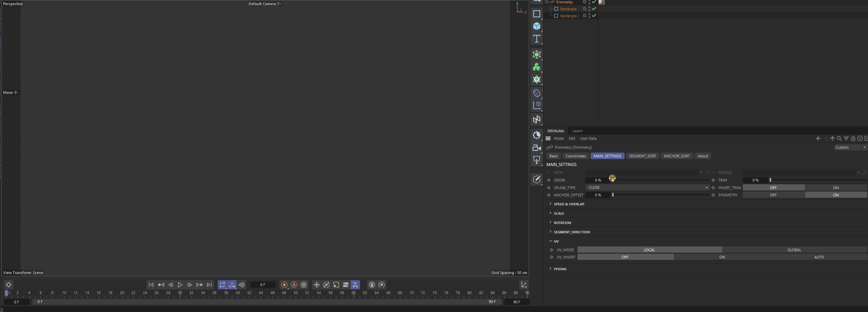Toggle position keyframe recording icon

(x=317, y=285)
